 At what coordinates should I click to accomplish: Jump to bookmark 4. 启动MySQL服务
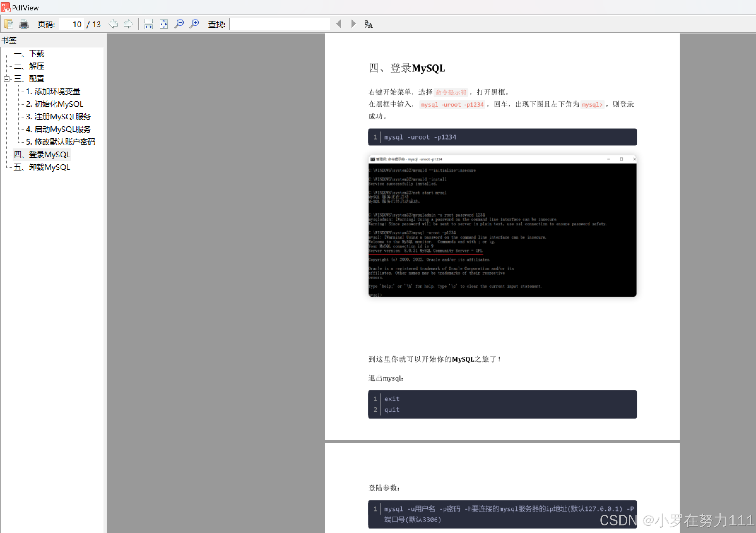point(58,129)
